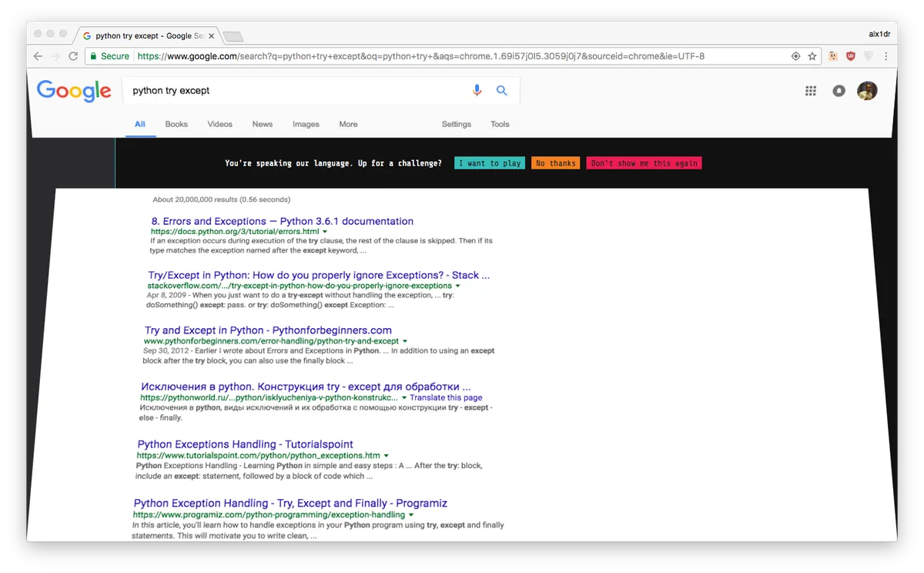
Task: Expand dropdown arrow next to pythonworld.ru URL
Action: click(x=404, y=397)
